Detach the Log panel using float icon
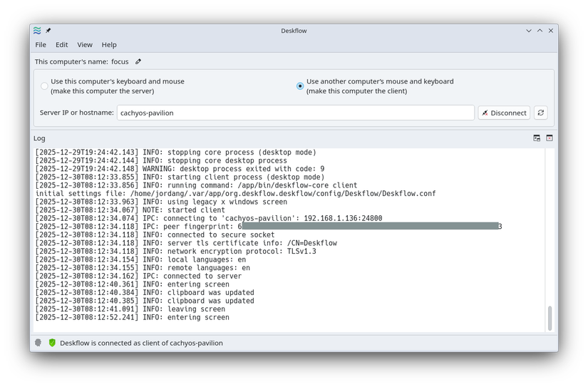This screenshot has width=588, height=387. [537, 138]
